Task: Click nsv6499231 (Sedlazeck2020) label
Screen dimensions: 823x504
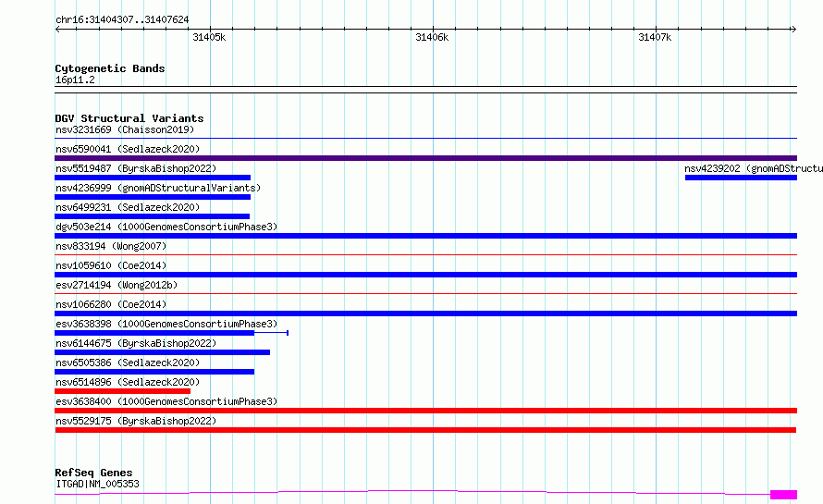Action: (128, 207)
